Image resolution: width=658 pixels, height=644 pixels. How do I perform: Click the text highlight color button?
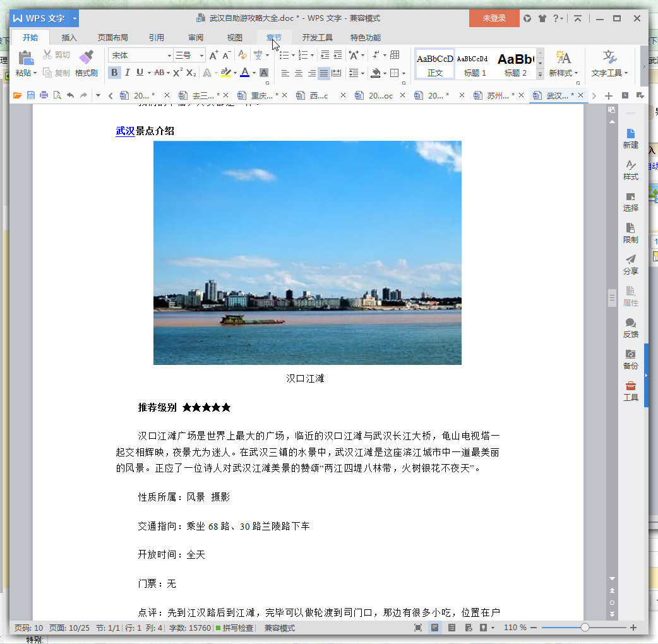(226, 73)
